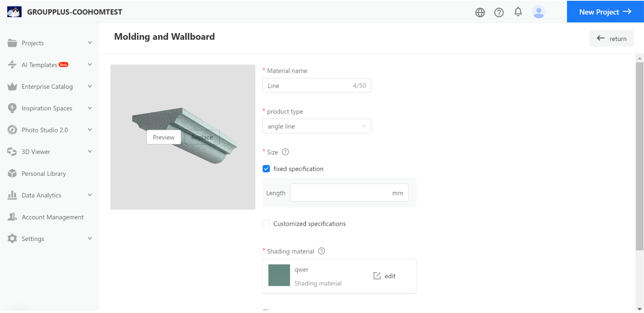Open the help question mark icon

499,12
